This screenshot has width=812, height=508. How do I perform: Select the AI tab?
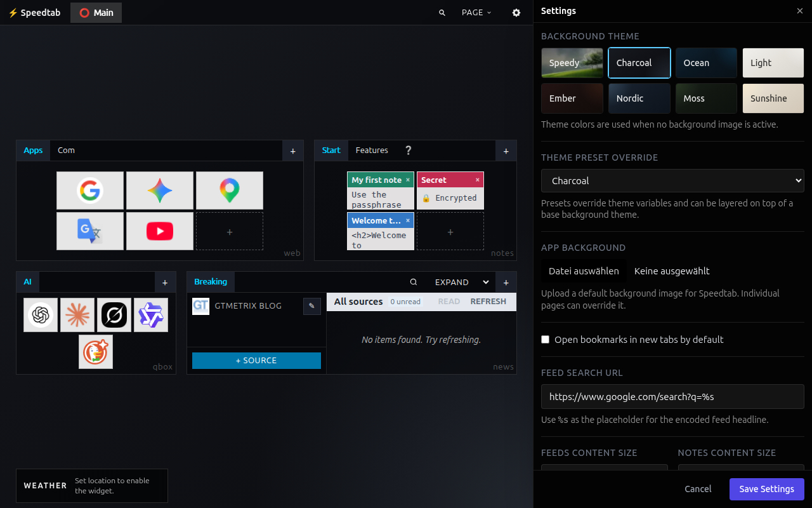[27, 282]
